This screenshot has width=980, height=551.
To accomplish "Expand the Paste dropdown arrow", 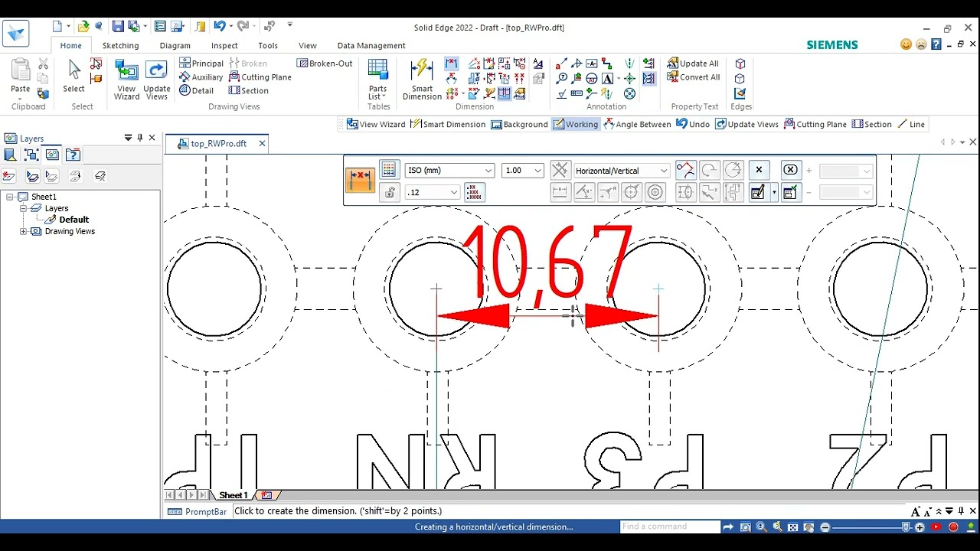I will coord(20,98).
